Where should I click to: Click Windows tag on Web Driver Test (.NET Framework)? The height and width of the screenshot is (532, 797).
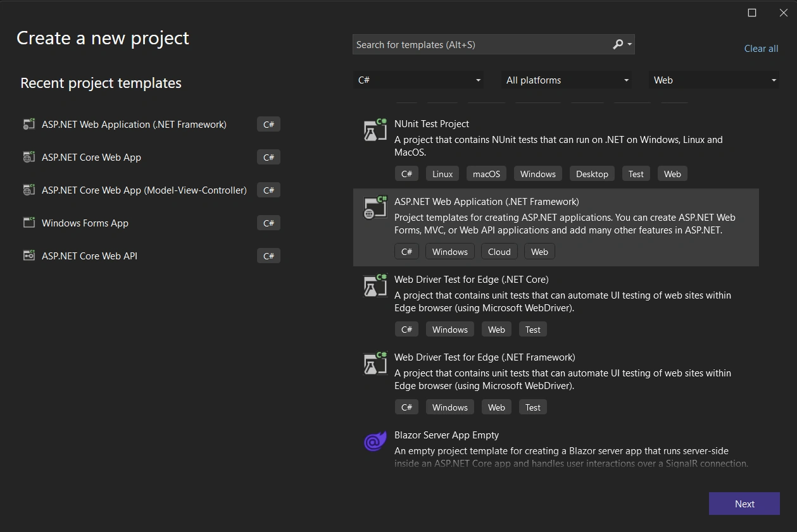450,407
